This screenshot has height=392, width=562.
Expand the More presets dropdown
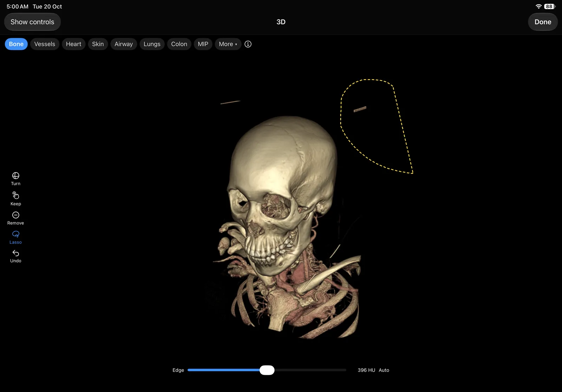pos(228,44)
